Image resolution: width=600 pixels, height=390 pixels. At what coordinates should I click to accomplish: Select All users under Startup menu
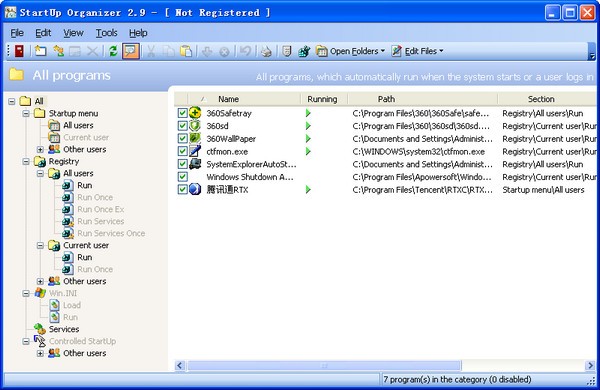click(78, 125)
